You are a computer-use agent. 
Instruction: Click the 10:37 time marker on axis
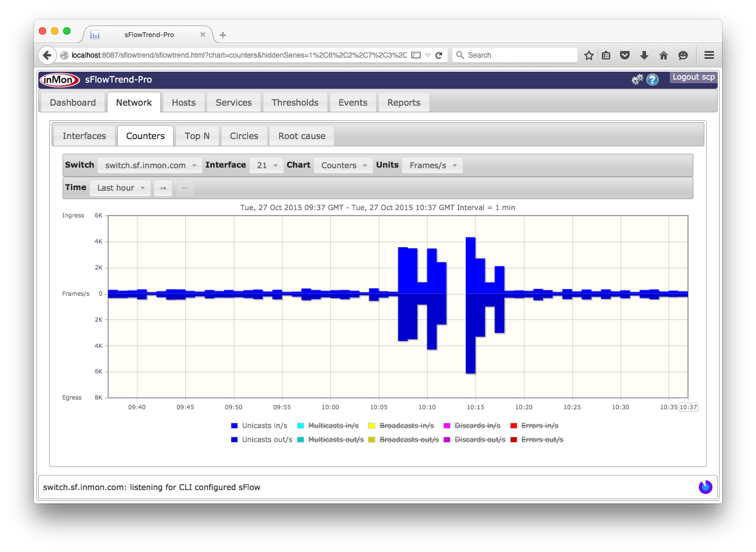click(x=688, y=407)
